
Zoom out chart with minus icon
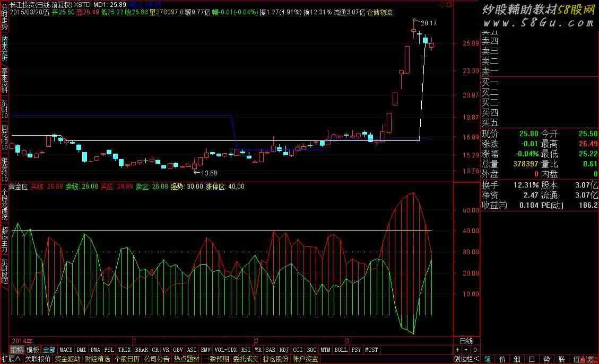click(466, 350)
